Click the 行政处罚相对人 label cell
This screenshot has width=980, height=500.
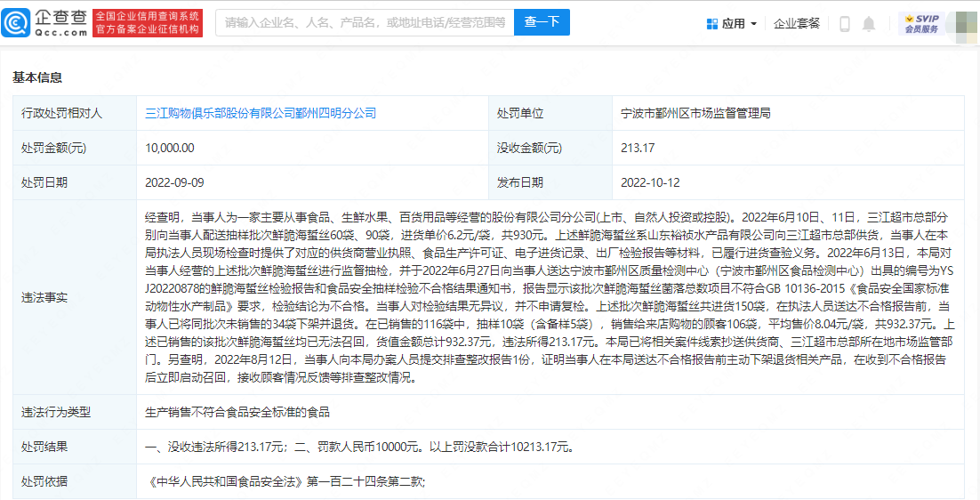(75, 113)
